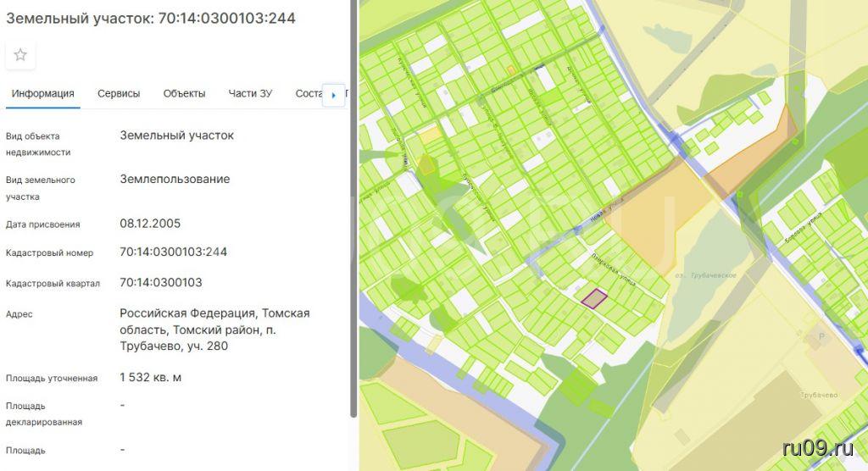The image size is (868, 471).
Task: Click the 1 532 кв. м area value
Action: point(151,377)
